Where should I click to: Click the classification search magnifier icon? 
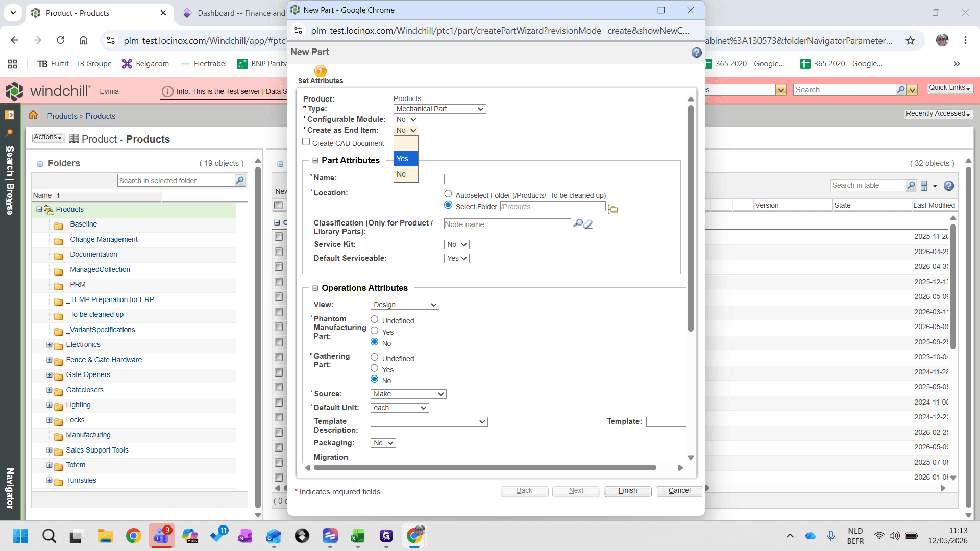(578, 223)
